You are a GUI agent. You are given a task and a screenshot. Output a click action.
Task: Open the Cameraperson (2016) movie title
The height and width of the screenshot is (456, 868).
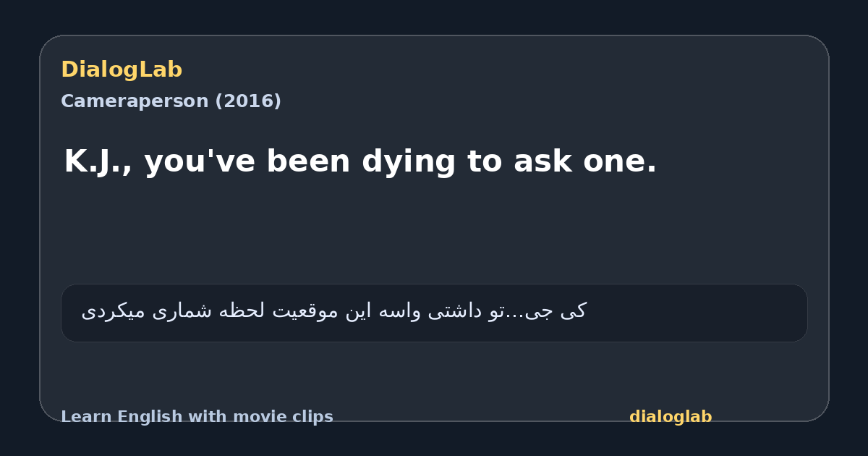tap(171, 101)
